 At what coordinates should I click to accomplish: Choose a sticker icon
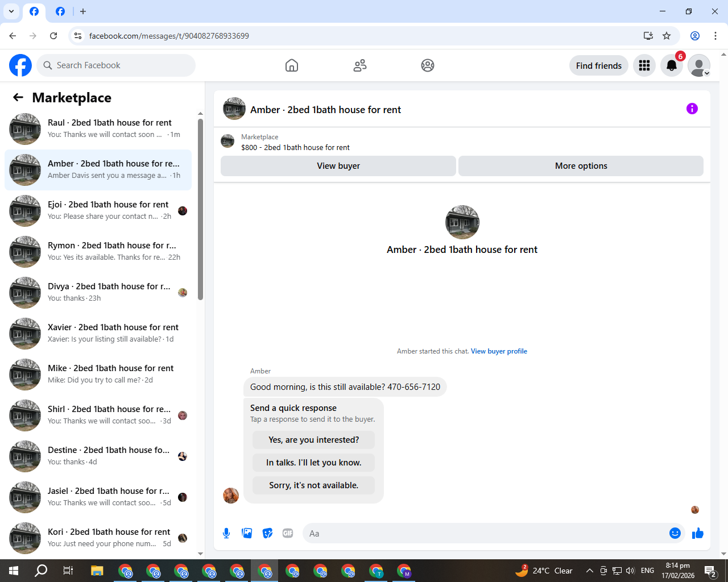[267, 533]
